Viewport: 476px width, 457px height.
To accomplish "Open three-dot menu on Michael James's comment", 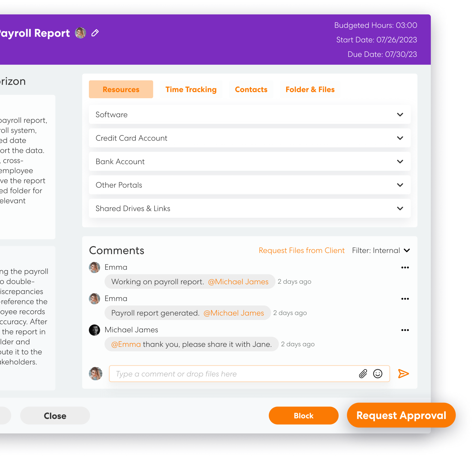I will pyautogui.click(x=405, y=330).
